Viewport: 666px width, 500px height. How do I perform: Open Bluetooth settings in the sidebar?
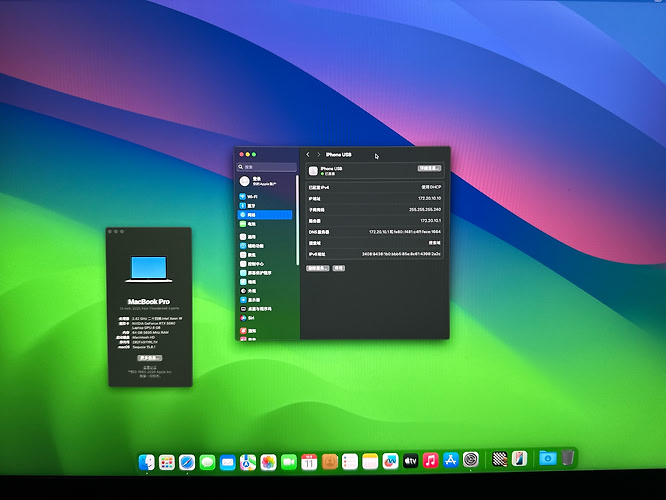[x=265, y=206]
